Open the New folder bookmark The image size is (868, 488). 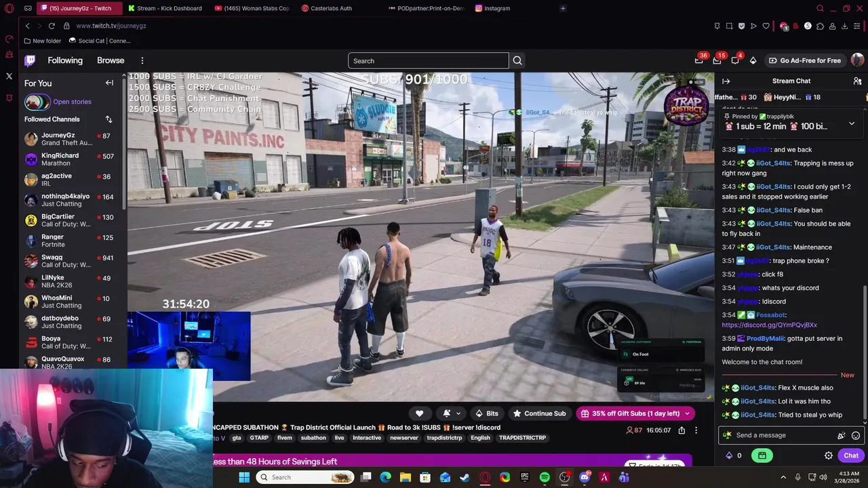pos(42,41)
